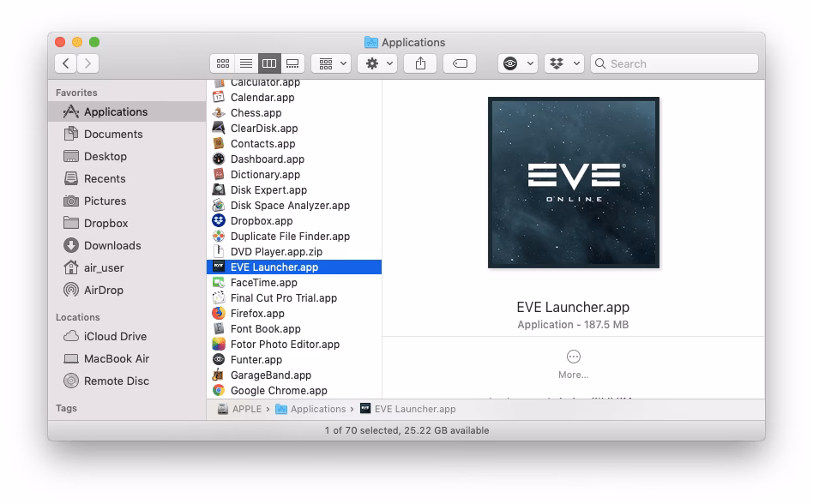The height and width of the screenshot is (504, 813).
Task: Open the air_user home folder
Action: 127,267
